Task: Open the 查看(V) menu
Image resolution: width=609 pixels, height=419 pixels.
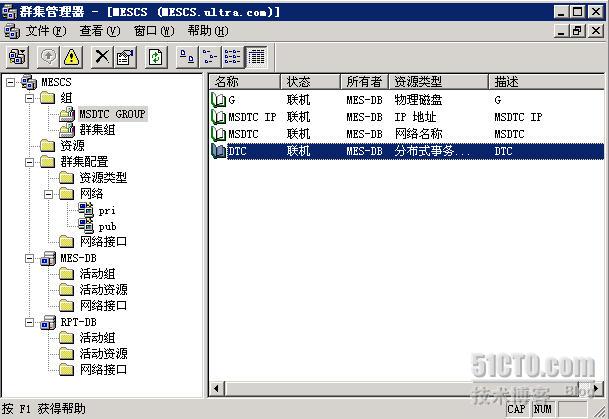Action: [99, 31]
